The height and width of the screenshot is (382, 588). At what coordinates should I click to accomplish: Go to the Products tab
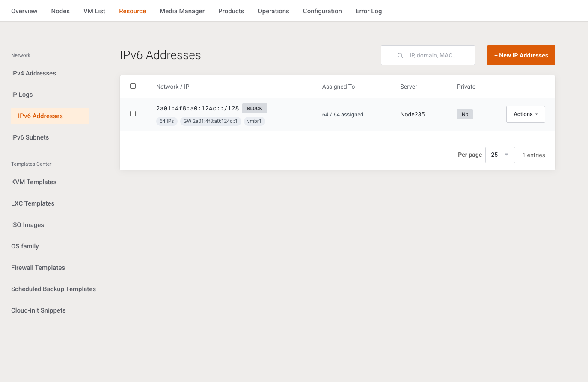click(231, 11)
